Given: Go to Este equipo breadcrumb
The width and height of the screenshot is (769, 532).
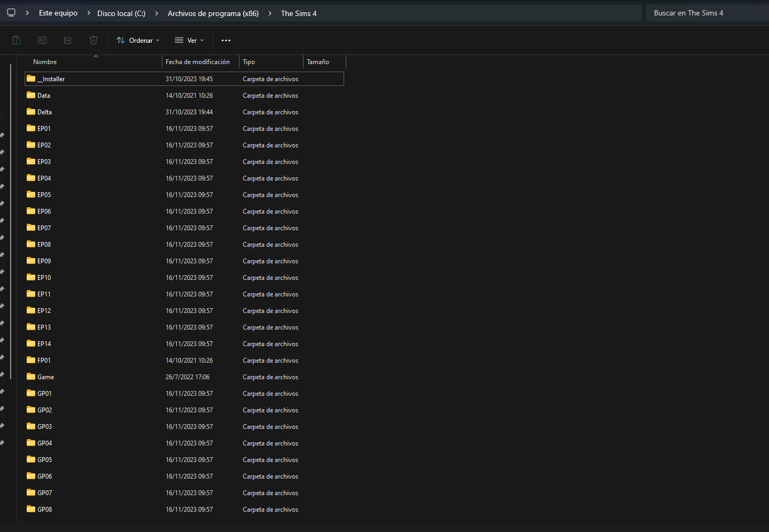Looking at the screenshot, I should point(58,13).
